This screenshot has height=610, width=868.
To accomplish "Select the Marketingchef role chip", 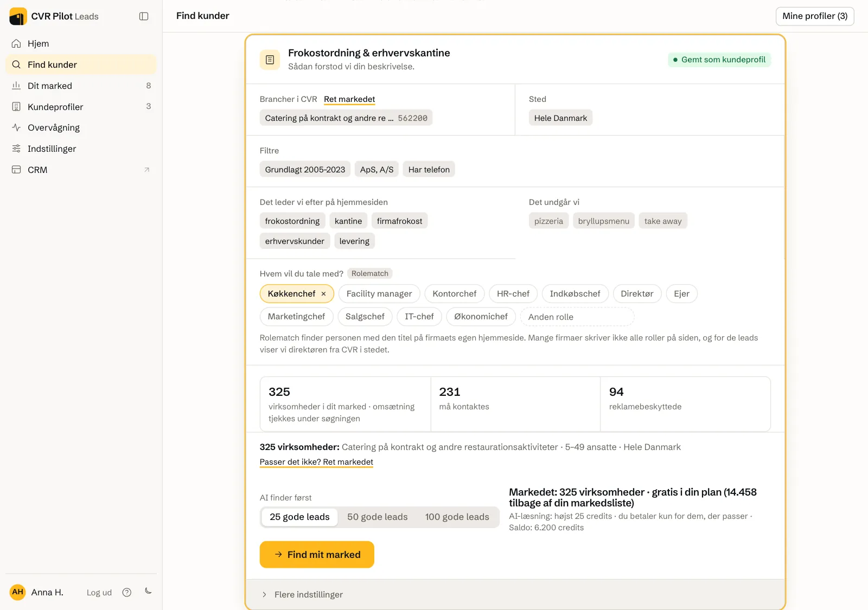I will (x=296, y=317).
